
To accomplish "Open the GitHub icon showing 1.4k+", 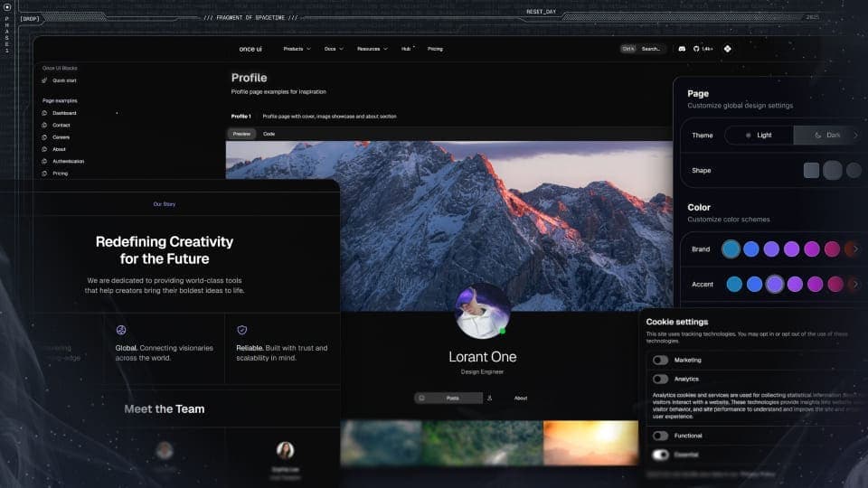I will [x=703, y=49].
